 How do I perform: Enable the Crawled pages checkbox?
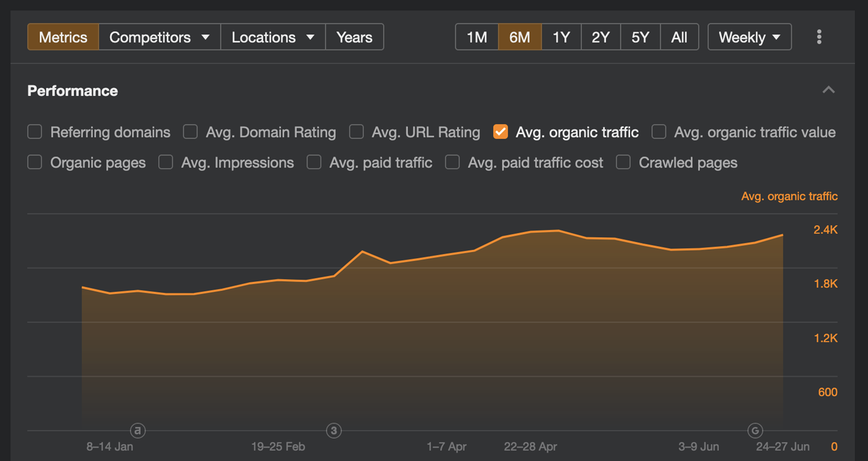tap(624, 162)
